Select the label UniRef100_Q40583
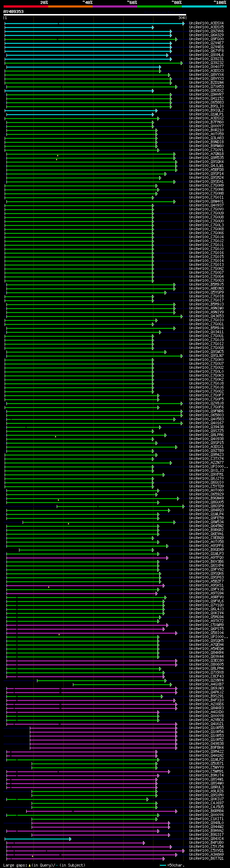This screenshot has width=230, height=868. pos(206,419)
